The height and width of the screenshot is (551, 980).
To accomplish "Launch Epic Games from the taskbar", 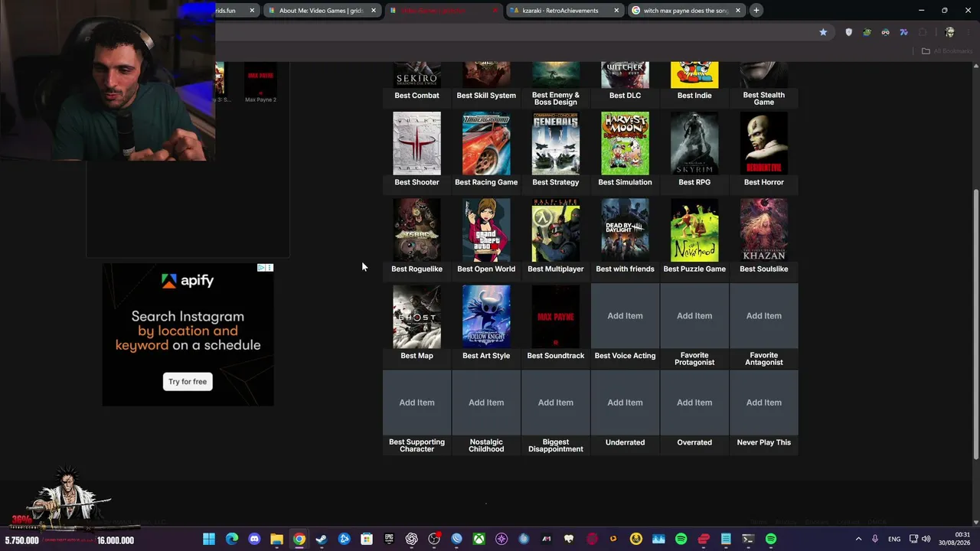I will pyautogui.click(x=389, y=540).
